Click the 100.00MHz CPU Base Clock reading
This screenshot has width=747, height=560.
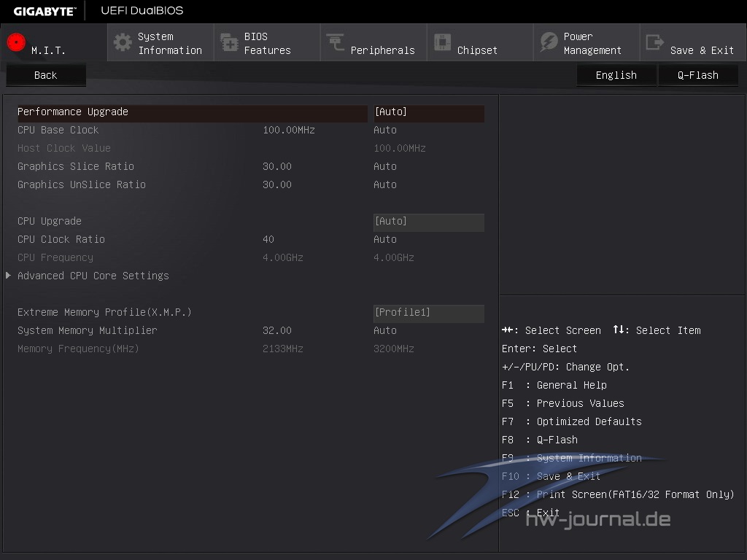point(289,130)
